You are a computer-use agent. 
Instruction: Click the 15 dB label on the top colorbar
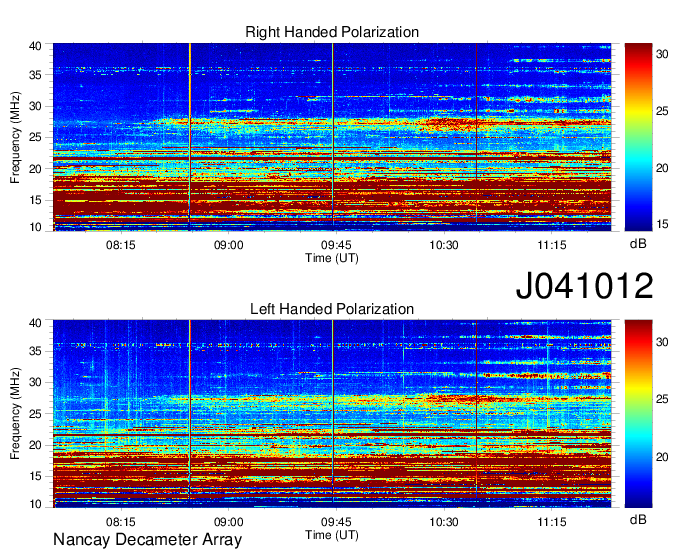(x=662, y=224)
